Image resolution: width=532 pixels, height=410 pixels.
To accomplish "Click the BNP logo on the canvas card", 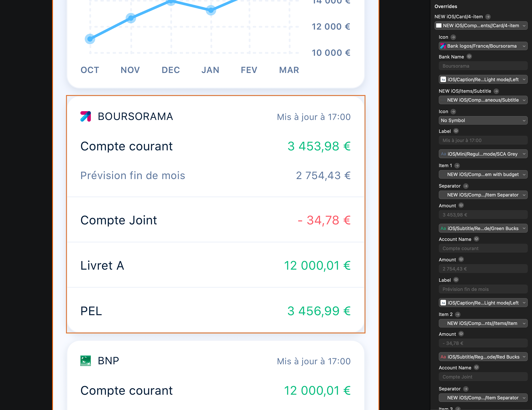I will (x=86, y=361).
